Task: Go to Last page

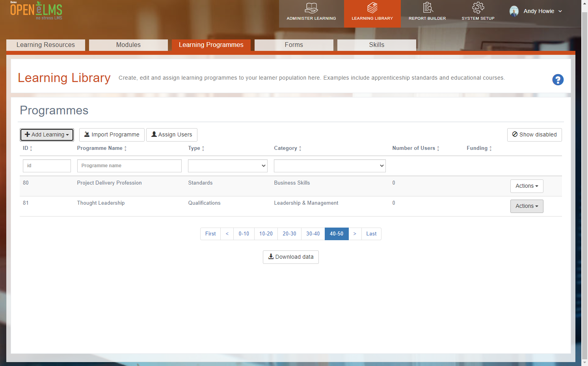Action: pyautogui.click(x=371, y=234)
